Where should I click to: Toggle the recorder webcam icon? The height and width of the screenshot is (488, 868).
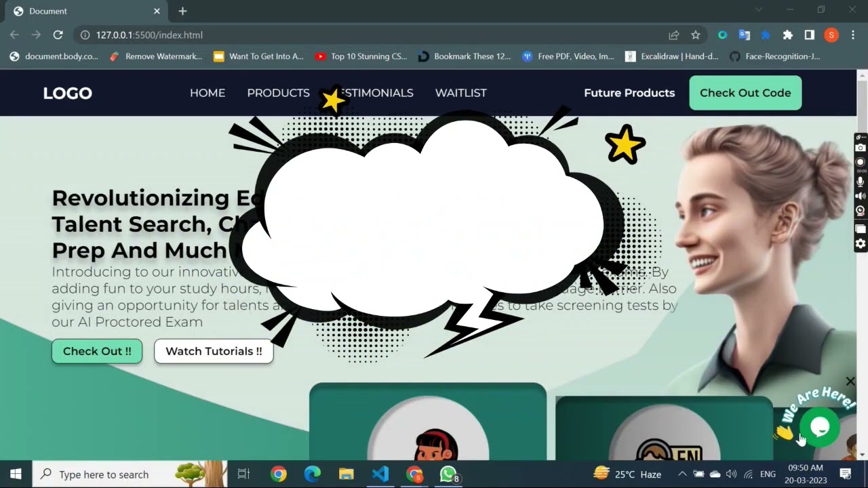861,211
